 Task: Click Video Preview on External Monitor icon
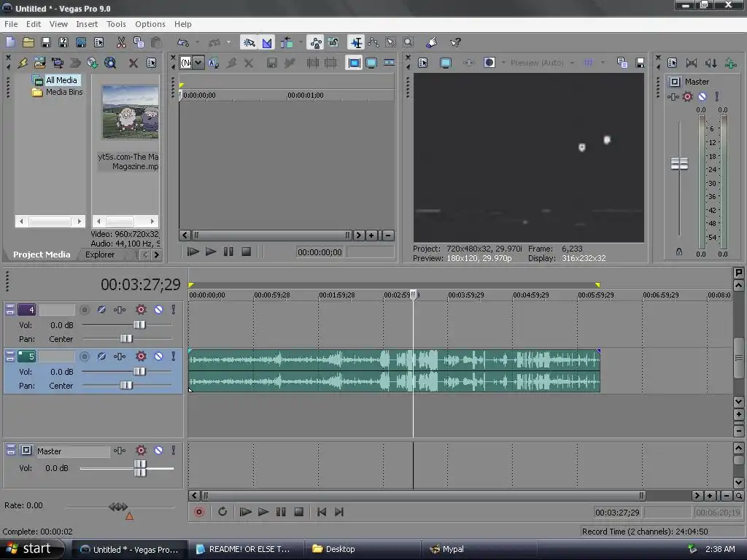446,63
